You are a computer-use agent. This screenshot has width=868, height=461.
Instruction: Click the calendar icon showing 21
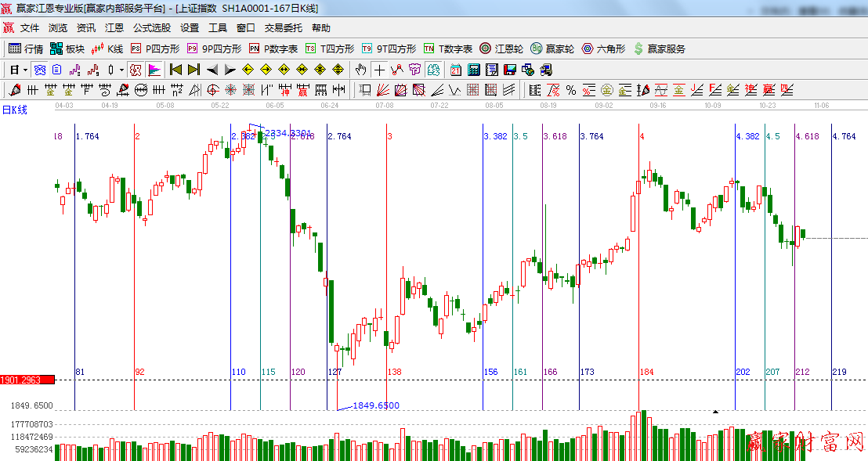[x=455, y=70]
